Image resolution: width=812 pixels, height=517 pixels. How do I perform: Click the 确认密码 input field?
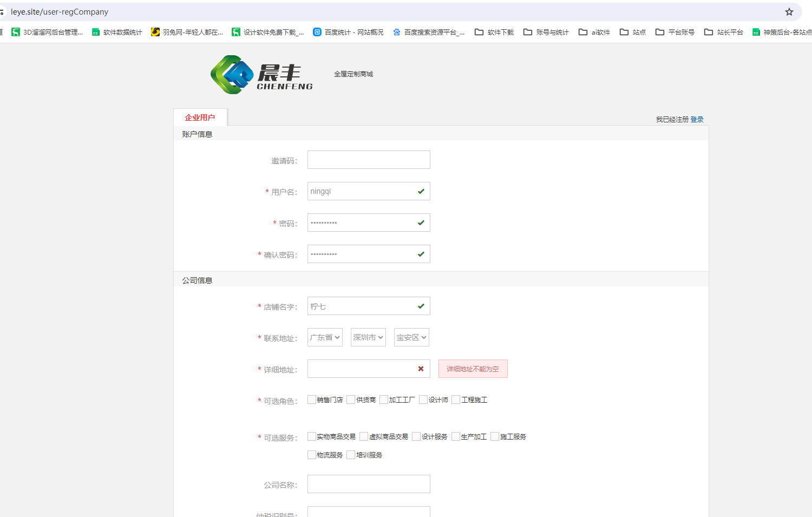[369, 254]
